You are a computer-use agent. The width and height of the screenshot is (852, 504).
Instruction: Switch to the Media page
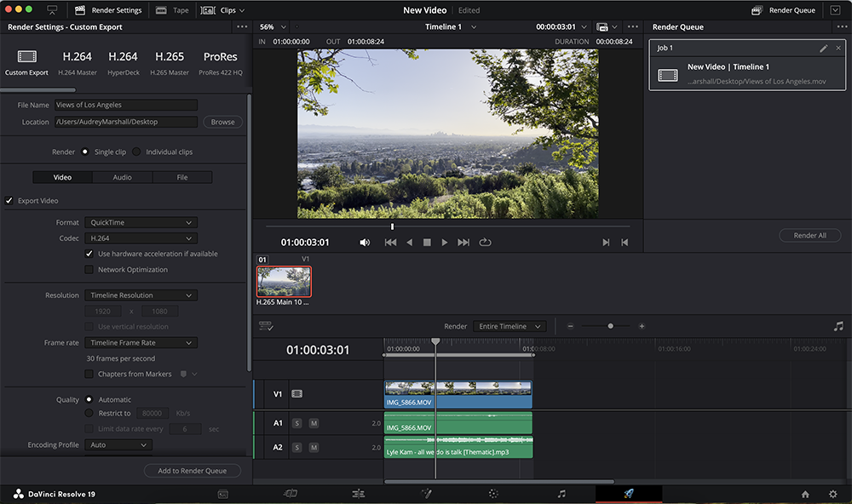pyautogui.click(x=222, y=494)
